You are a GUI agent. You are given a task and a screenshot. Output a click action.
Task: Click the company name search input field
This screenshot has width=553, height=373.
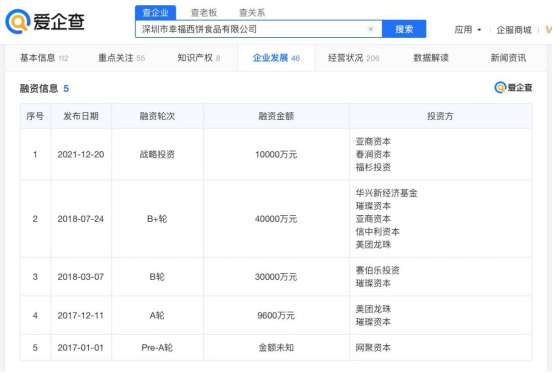250,29
